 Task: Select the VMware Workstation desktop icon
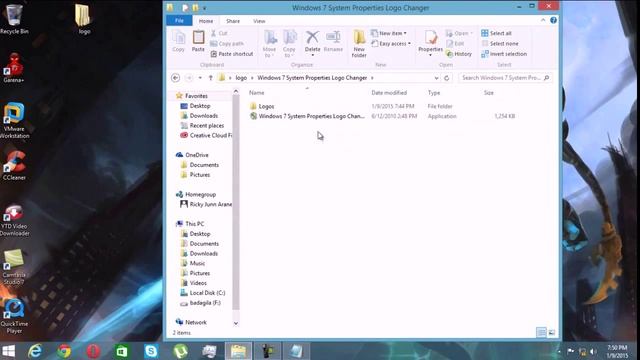[x=14, y=121]
